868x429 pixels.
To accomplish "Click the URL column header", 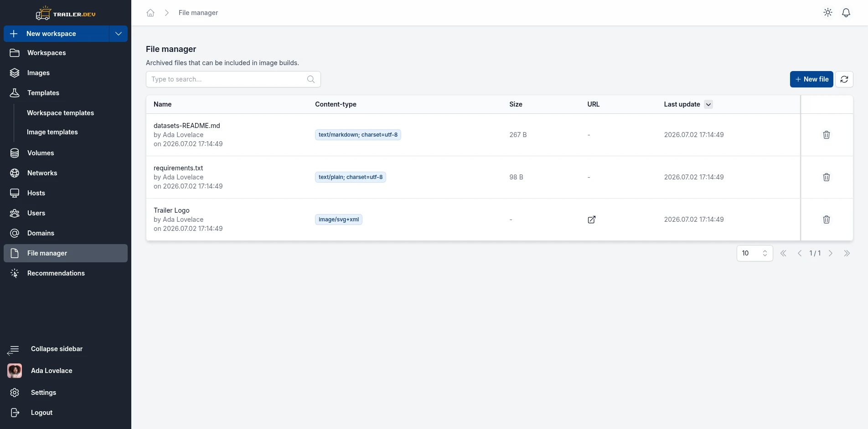I will point(594,104).
